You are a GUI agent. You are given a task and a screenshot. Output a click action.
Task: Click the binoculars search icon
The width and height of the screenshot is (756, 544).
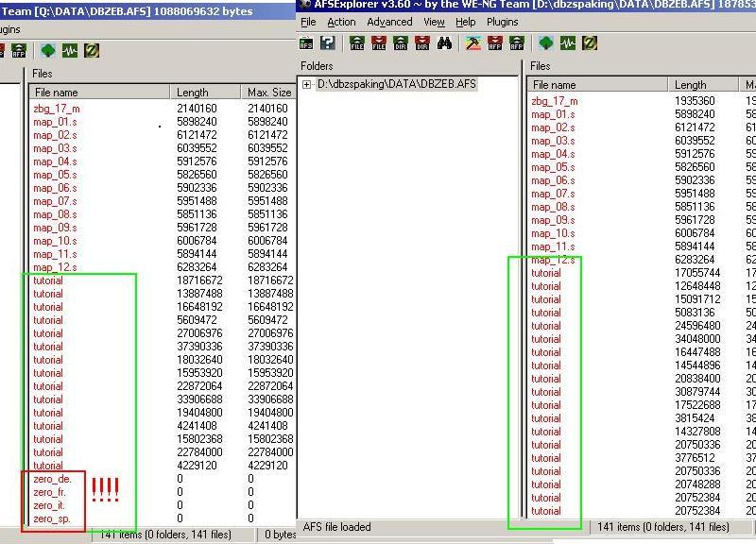click(444, 43)
